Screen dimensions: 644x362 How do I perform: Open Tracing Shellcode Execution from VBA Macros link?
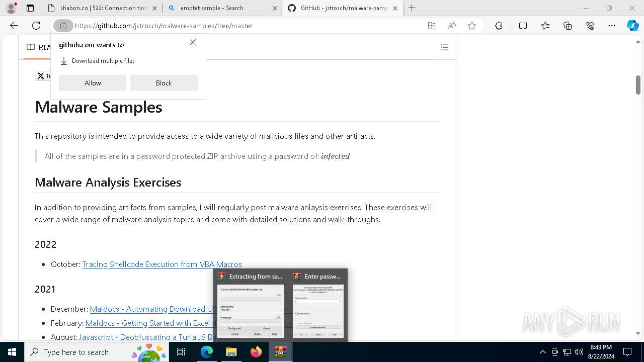(162, 264)
